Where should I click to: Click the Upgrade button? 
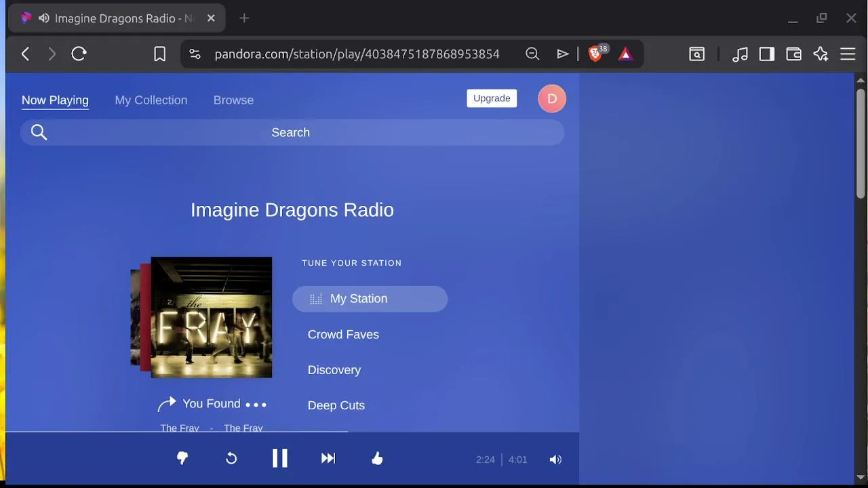pos(492,98)
